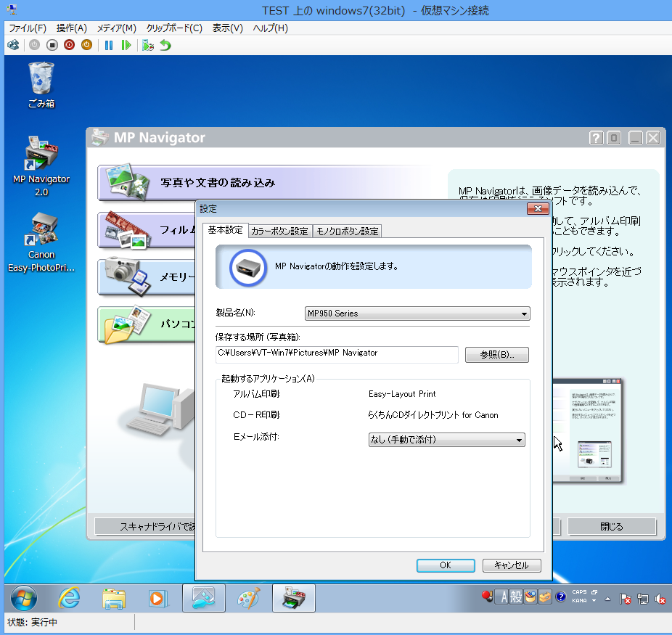Open the Windows Start orb
This screenshot has height=635, width=672.
(x=23, y=598)
